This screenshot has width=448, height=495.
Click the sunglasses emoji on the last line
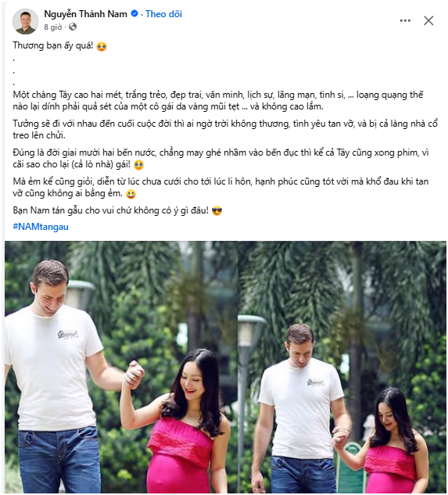[217, 210]
